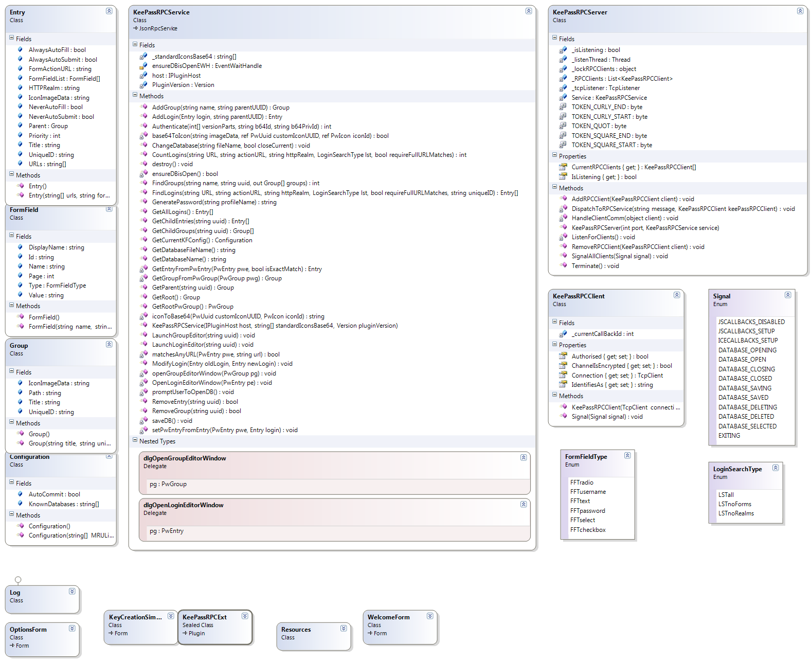Click method icon beside Signal(Signal signal)
Screen dimensions: 812x661
(564, 417)
